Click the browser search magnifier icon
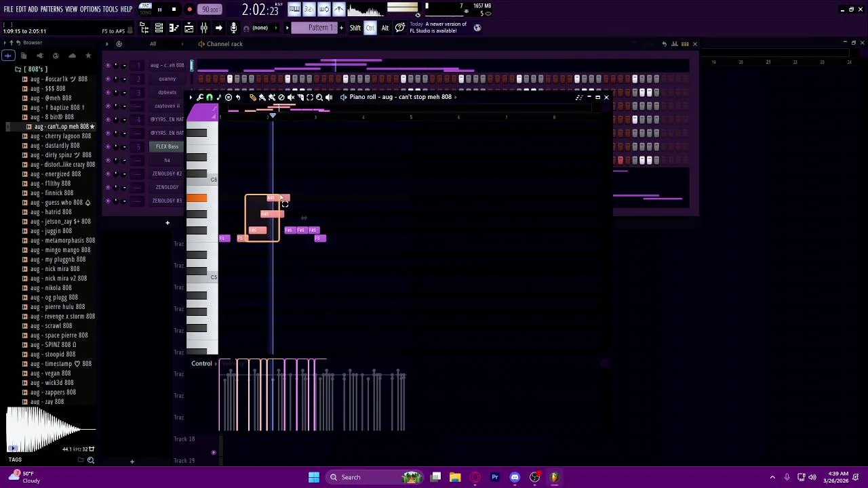The width and height of the screenshot is (868, 488). pyautogui.click(x=90, y=460)
